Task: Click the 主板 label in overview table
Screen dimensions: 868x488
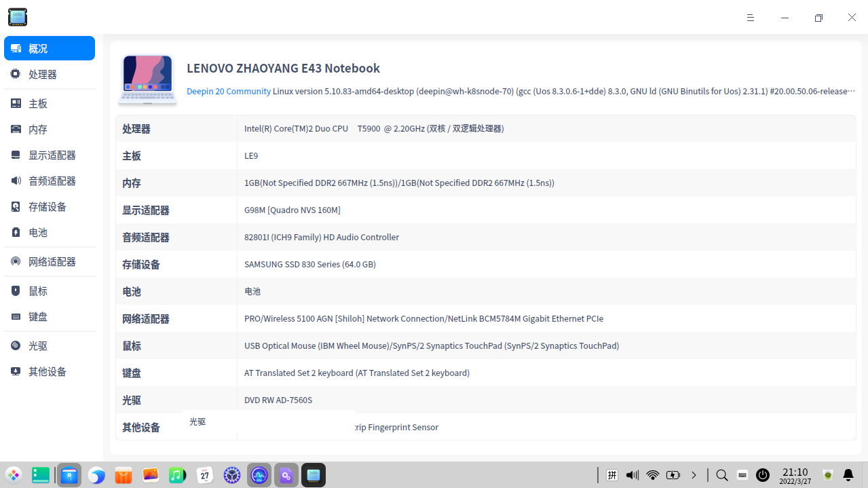Action: point(132,155)
